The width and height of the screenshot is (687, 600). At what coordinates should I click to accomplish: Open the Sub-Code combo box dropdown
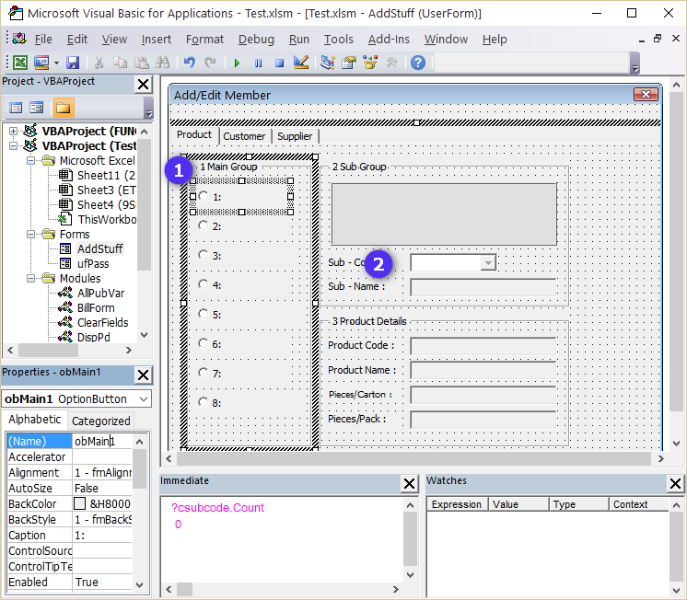click(488, 263)
